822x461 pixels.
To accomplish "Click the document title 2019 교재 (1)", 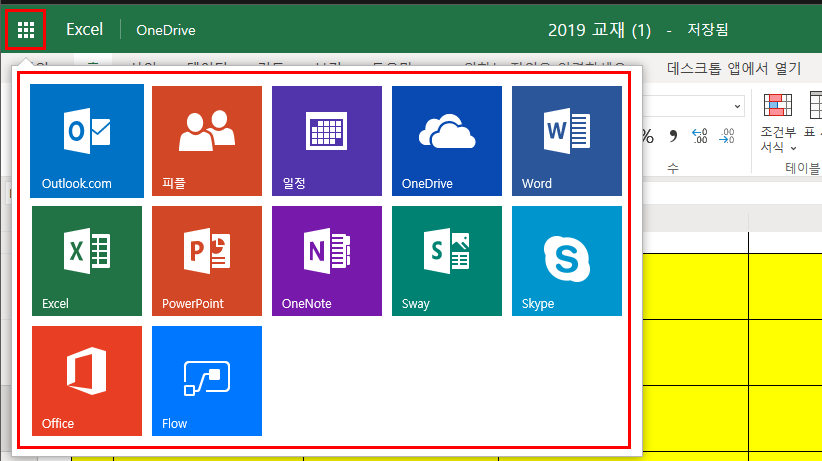I will pos(599,30).
